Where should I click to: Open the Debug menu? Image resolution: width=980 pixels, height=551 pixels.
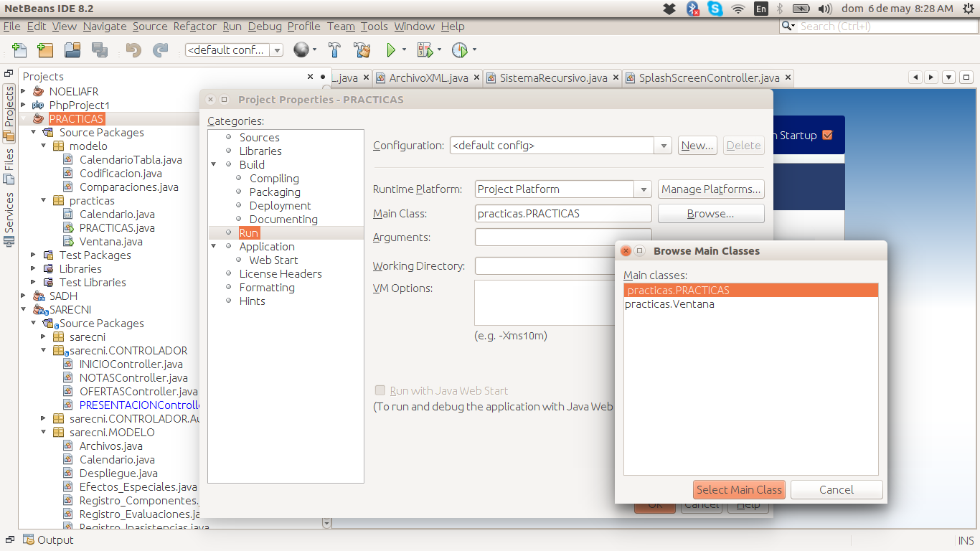(x=265, y=26)
